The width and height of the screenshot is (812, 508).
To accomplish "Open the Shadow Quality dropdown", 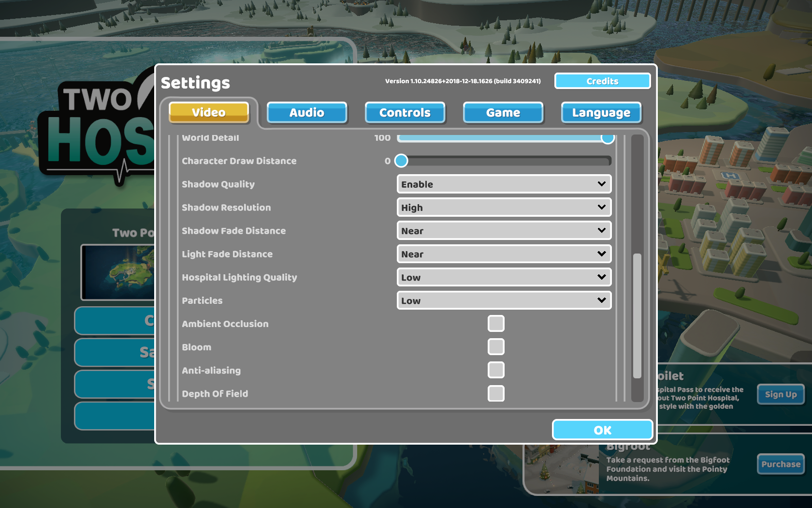I will coord(504,184).
